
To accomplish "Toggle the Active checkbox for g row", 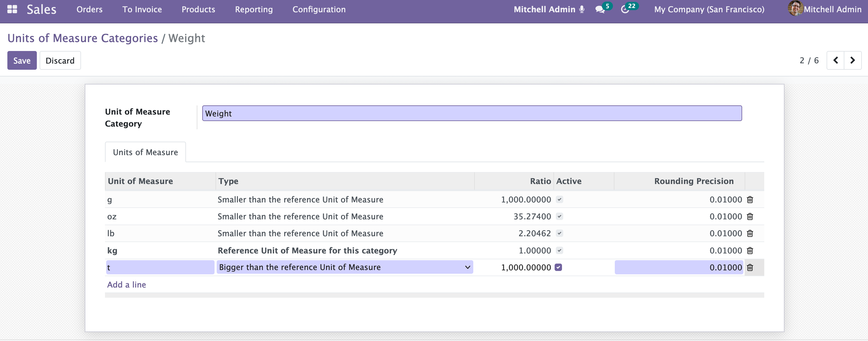I will (559, 200).
